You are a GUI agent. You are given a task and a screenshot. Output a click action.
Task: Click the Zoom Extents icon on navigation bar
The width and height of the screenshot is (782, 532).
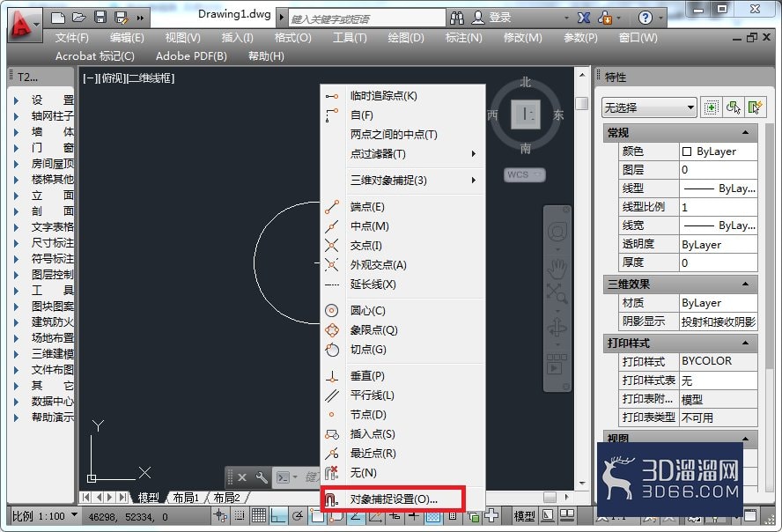(557, 293)
